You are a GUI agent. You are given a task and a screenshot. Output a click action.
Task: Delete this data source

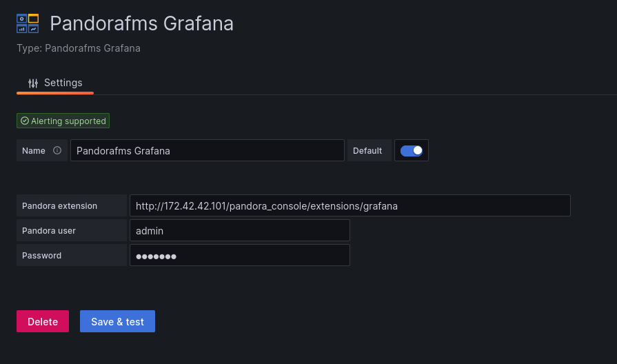[43, 321]
